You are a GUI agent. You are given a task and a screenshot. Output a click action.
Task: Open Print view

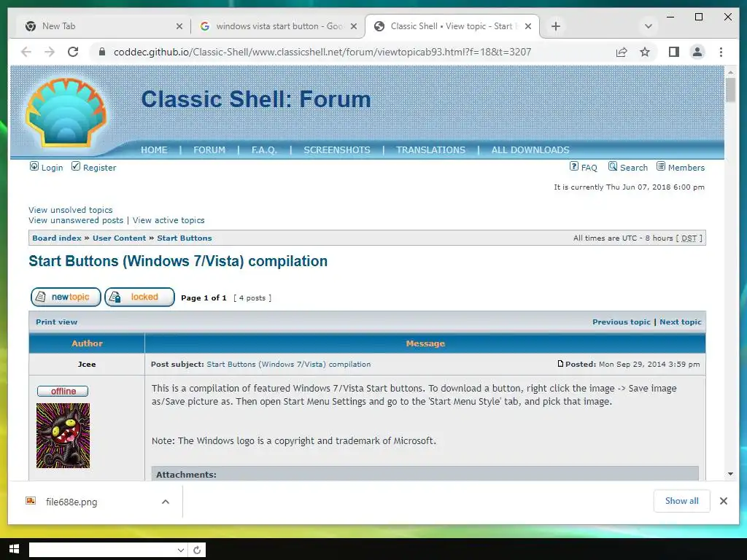(x=56, y=322)
